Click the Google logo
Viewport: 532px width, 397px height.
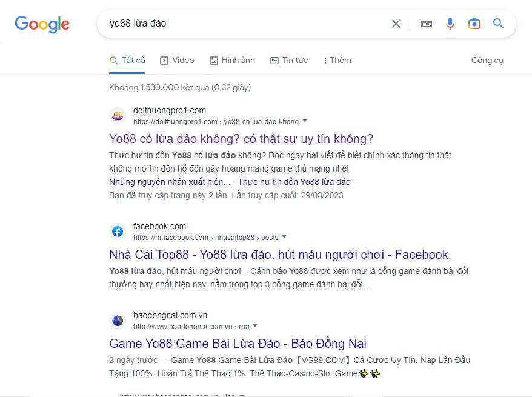[42, 24]
